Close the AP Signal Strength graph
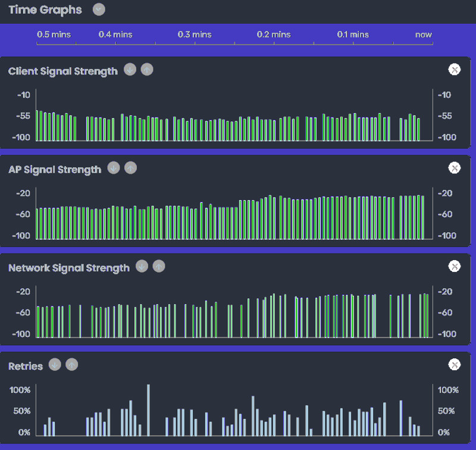This screenshot has width=476, height=450. coord(455,168)
